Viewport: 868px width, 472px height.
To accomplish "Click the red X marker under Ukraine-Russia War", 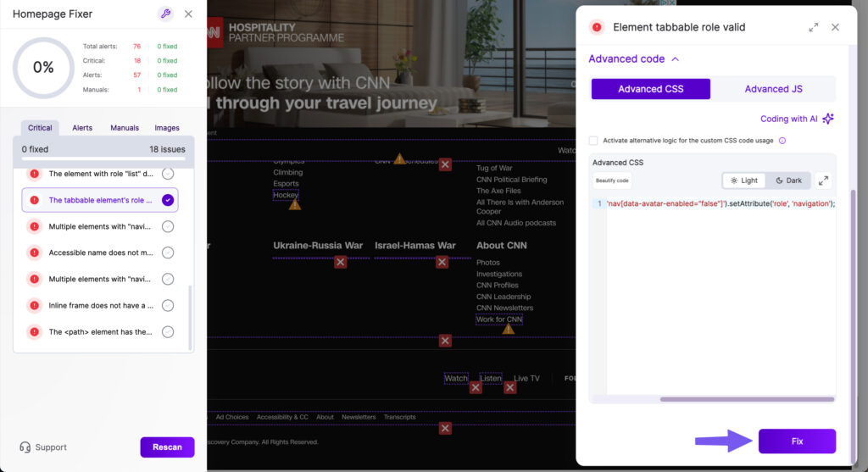I will tap(340, 263).
